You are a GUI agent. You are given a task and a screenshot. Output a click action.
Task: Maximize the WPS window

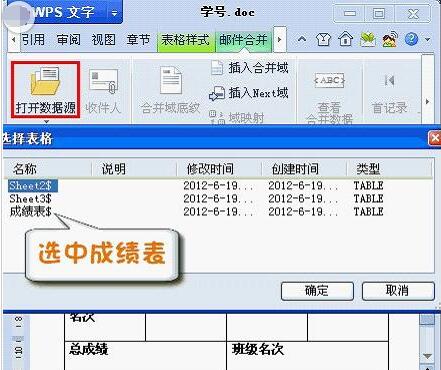379,13
